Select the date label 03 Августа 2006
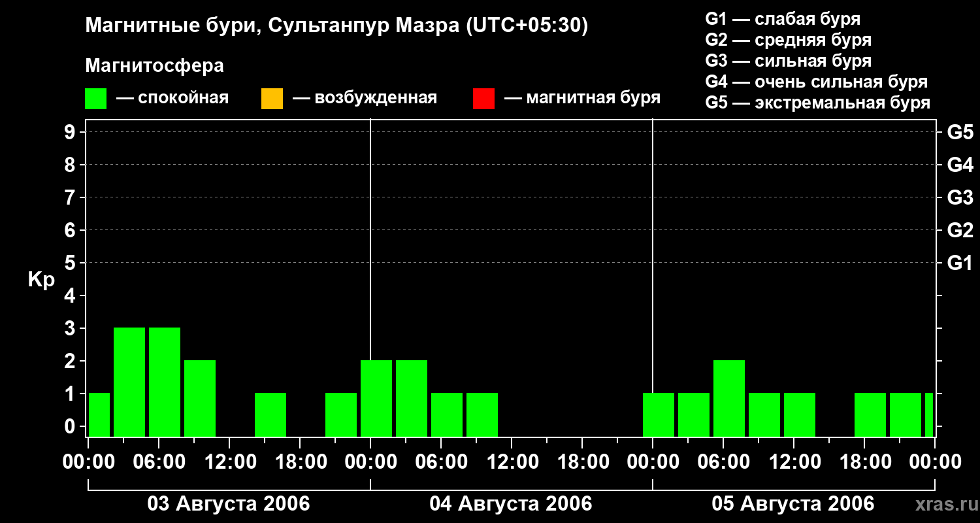Screen dimensions: 980x523 pyautogui.click(x=229, y=504)
